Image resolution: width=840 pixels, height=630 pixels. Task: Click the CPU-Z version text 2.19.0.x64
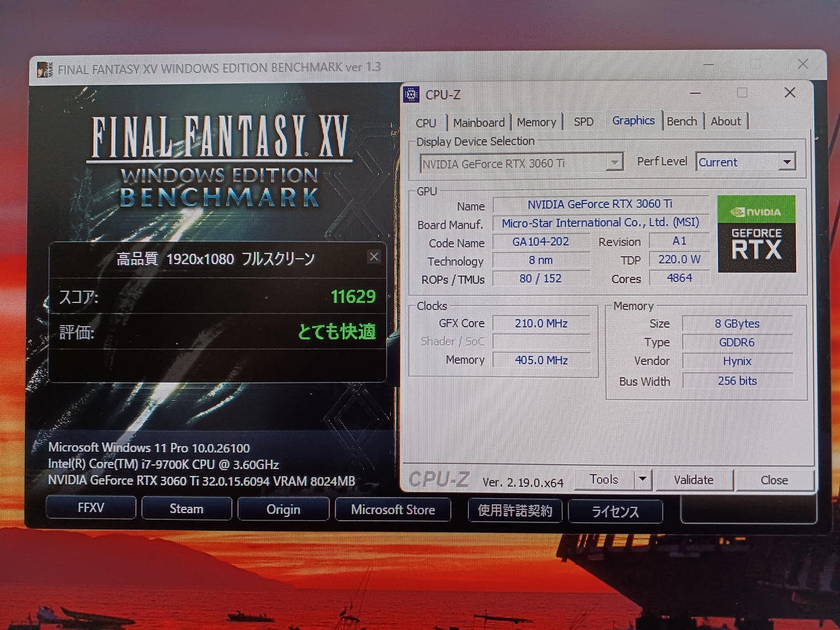click(x=523, y=482)
